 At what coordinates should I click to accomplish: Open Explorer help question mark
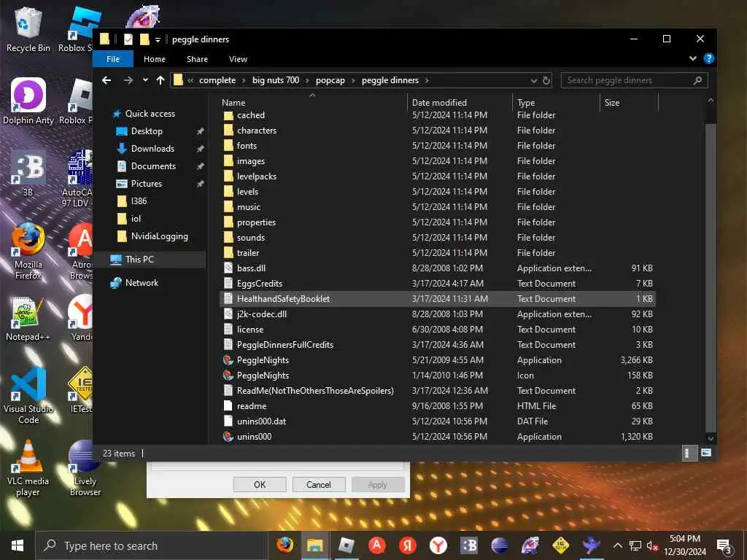[709, 58]
